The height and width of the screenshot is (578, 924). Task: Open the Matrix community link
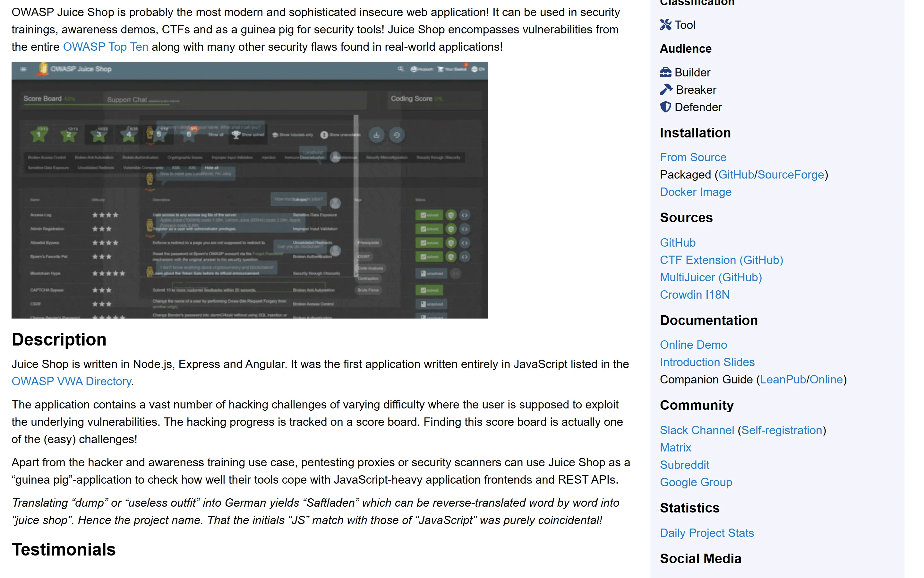(x=675, y=447)
